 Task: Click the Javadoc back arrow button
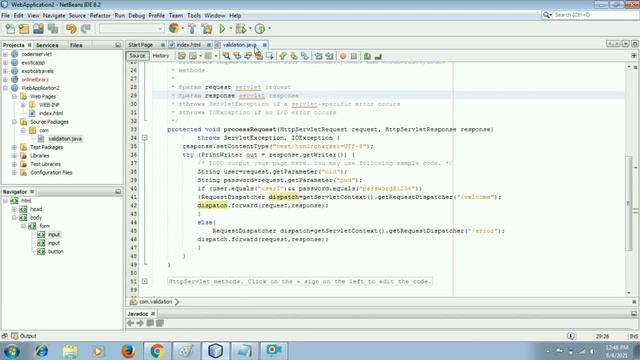(131, 323)
